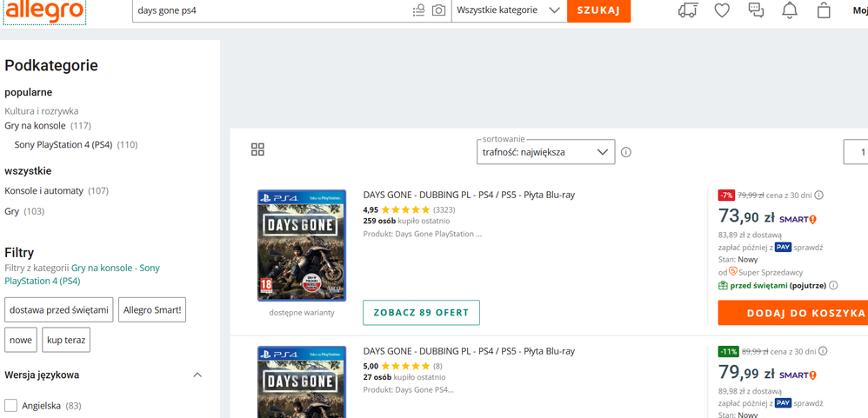The image size is (868, 418).
Task: Click info icon next to sorting dropdown
Action: 626,152
